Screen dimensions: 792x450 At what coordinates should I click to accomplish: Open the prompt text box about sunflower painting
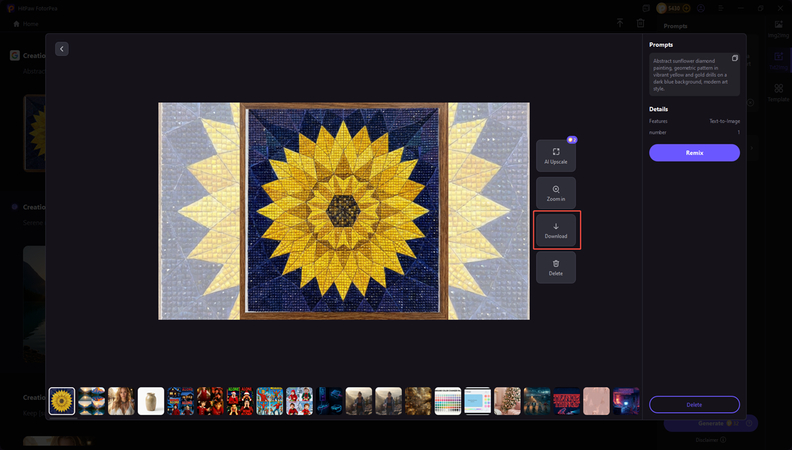695,74
